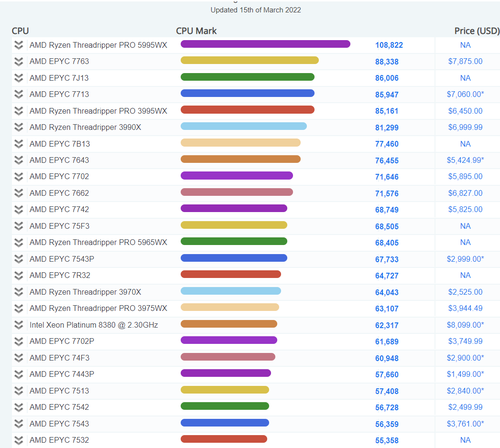
Task: Open AMD Ryzen Threadripper 3970X link
Action: click(x=85, y=292)
